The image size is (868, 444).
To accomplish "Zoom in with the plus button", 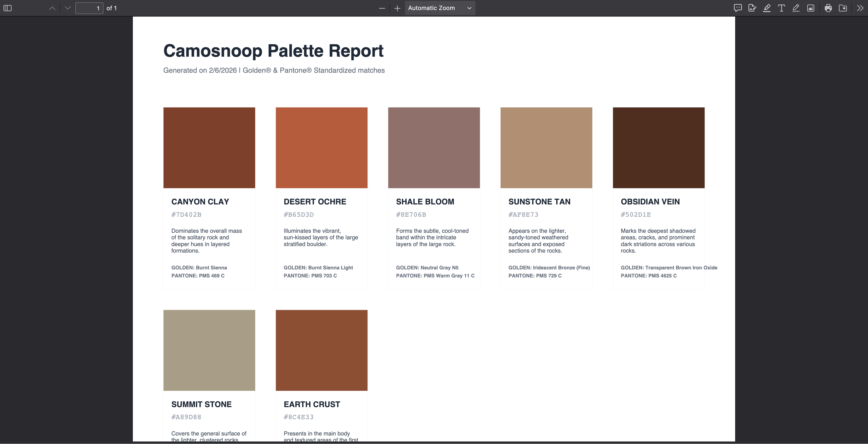I will pyautogui.click(x=397, y=8).
